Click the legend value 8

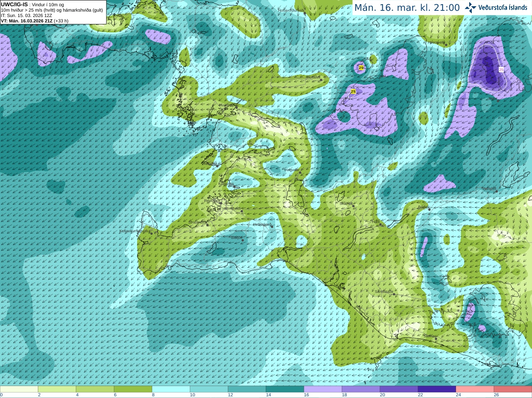tap(153, 395)
